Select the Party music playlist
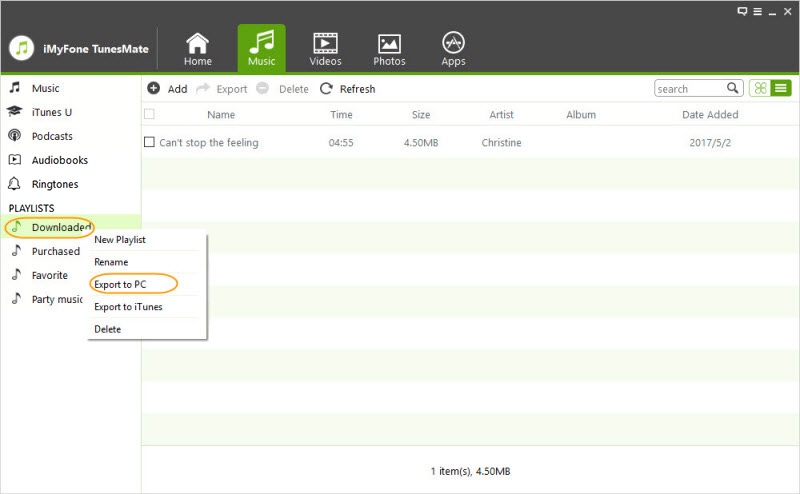Viewport: 800px width, 494px height. [57, 299]
